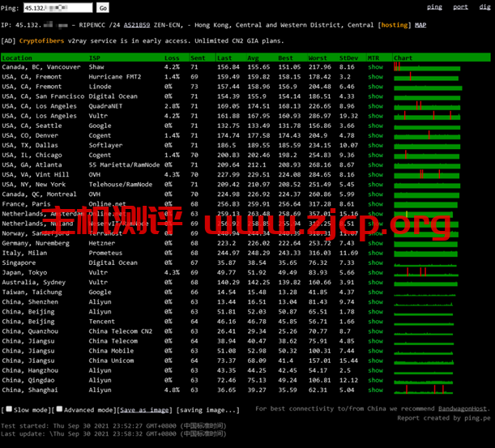Click the Go button

(103, 8)
